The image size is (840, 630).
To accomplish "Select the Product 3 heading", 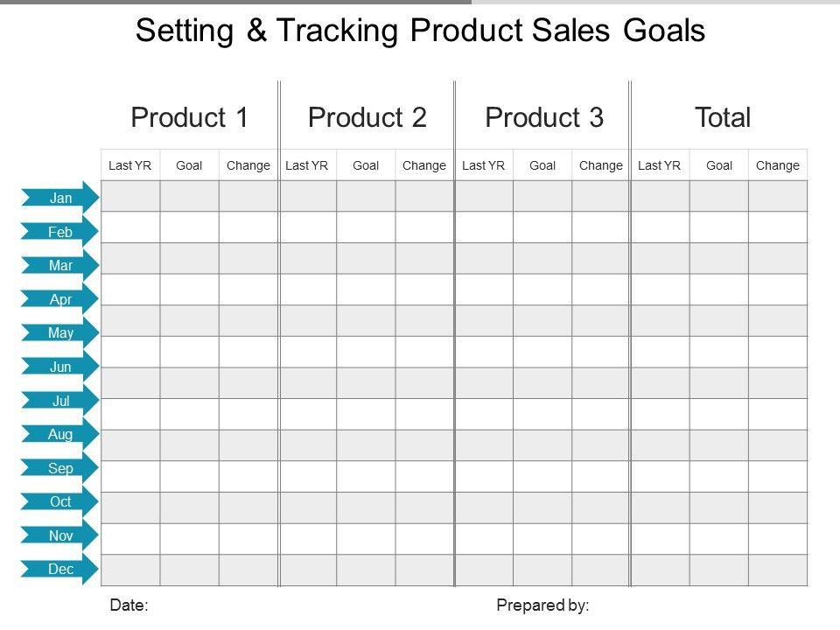I will pyautogui.click(x=544, y=117).
